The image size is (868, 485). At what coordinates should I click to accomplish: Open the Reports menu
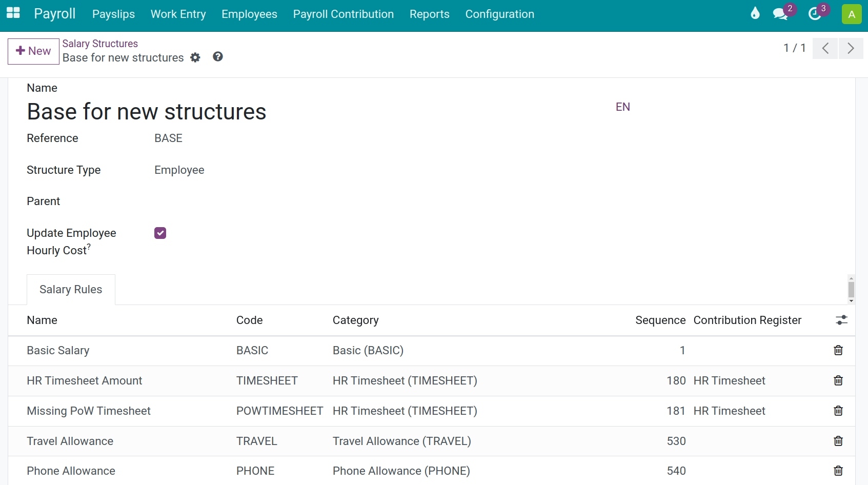(x=430, y=14)
